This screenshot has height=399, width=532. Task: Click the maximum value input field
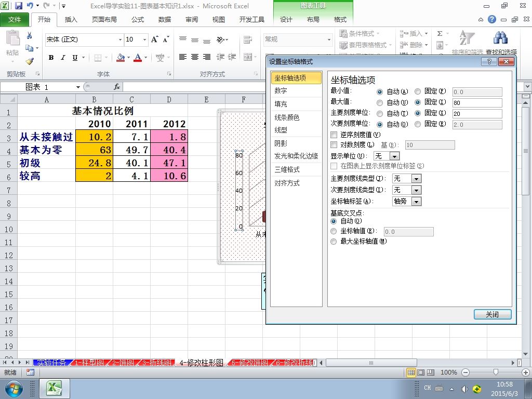point(477,103)
